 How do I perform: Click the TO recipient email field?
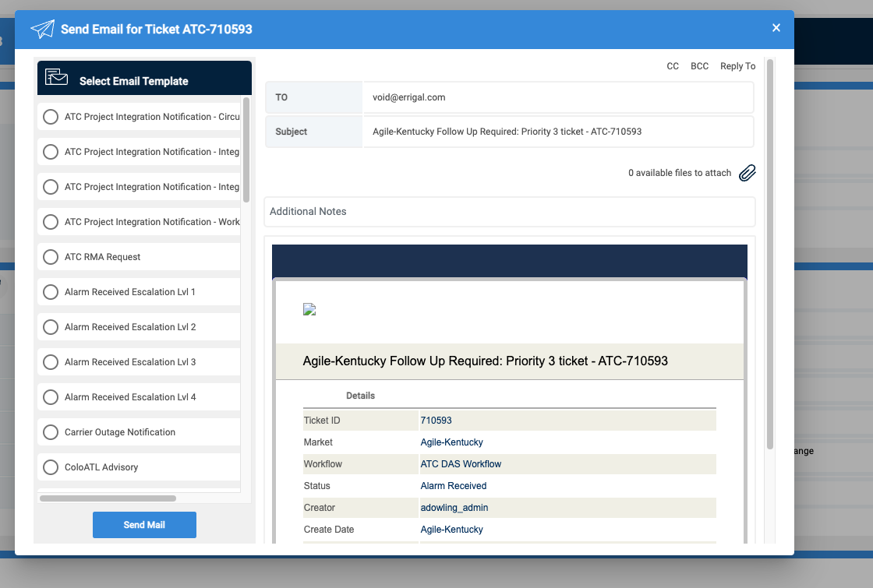pos(557,97)
